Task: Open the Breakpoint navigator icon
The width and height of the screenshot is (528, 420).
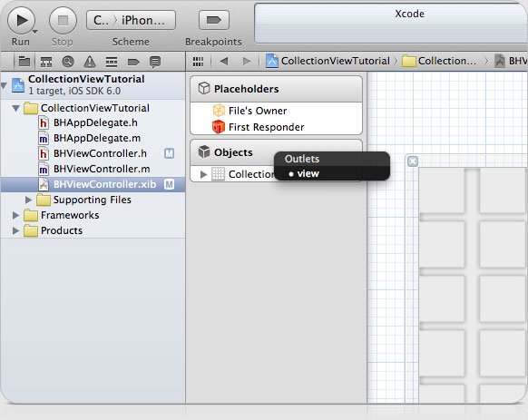Action: (x=133, y=62)
